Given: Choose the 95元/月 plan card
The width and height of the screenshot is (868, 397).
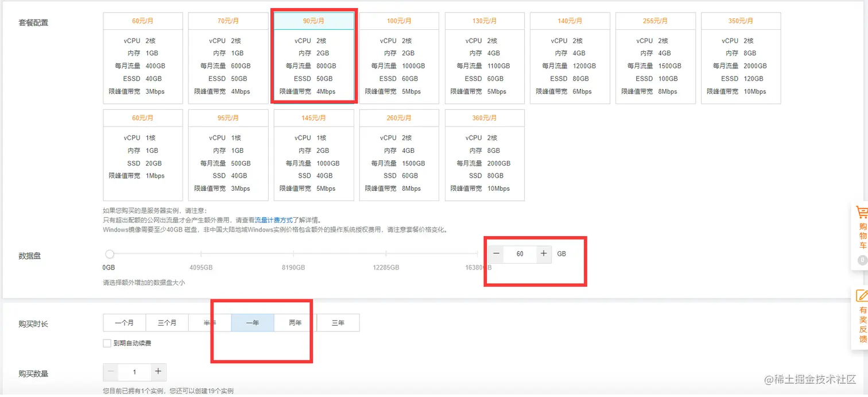Looking at the screenshot, I should [x=228, y=155].
